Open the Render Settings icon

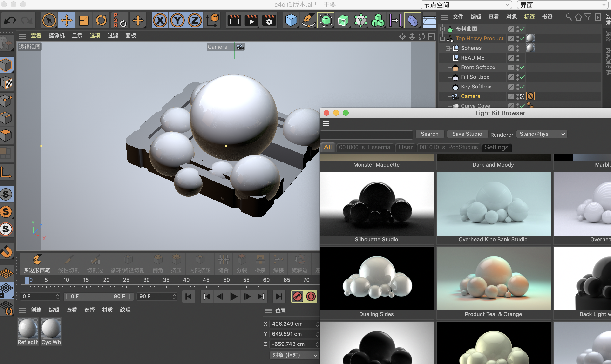(x=269, y=20)
